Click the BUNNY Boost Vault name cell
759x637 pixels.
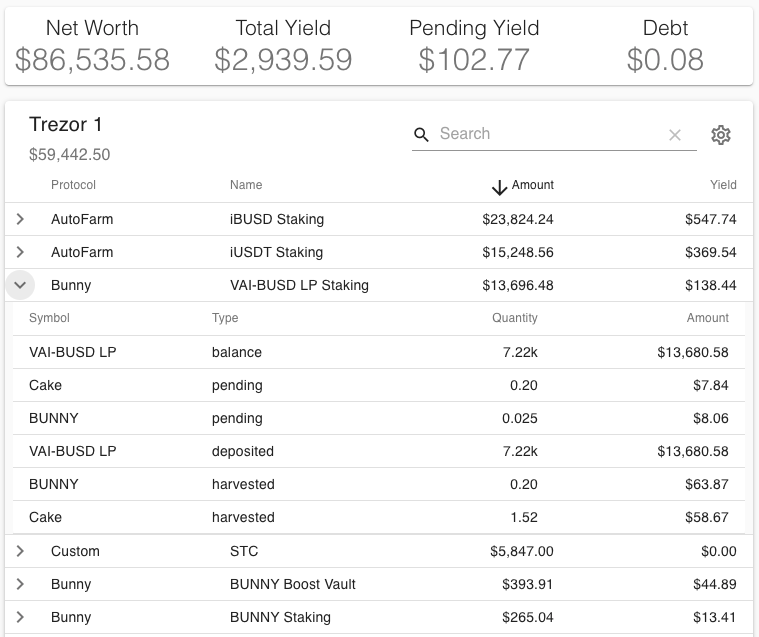pyautogui.click(x=292, y=584)
